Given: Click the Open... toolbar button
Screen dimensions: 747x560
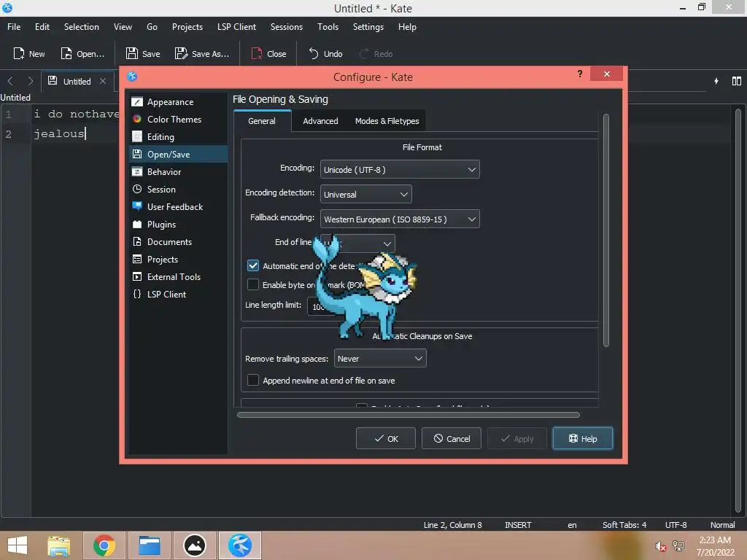Looking at the screenshot, I should tap(82, 54).
